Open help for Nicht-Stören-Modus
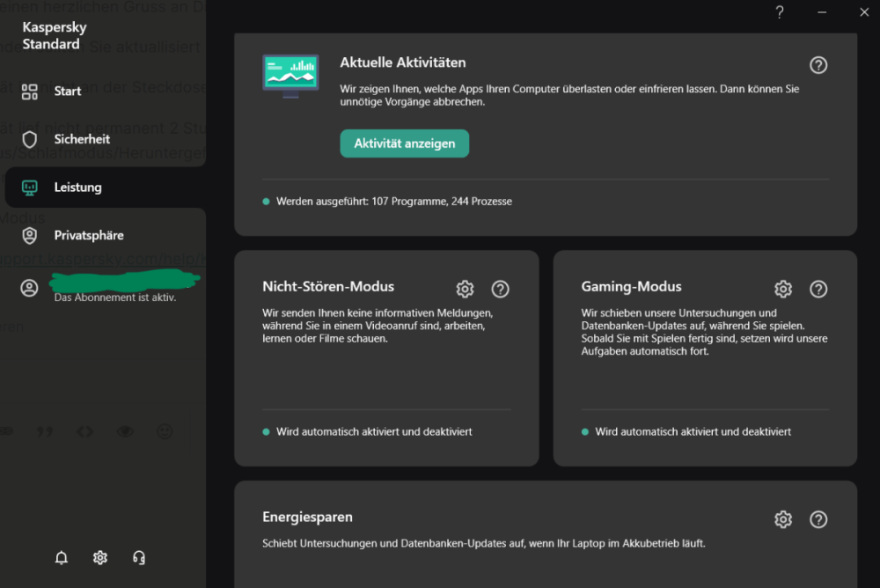 (x=500, y=289)
